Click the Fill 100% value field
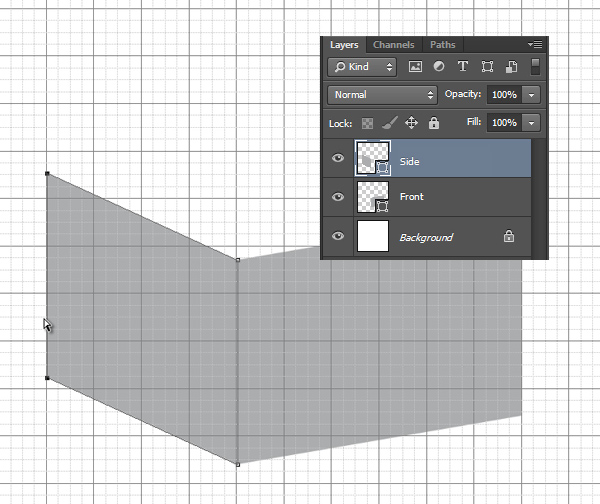Image resolution: width=600 pixels, height=504 pixels. pyautogui.click(x=504, y=123)
